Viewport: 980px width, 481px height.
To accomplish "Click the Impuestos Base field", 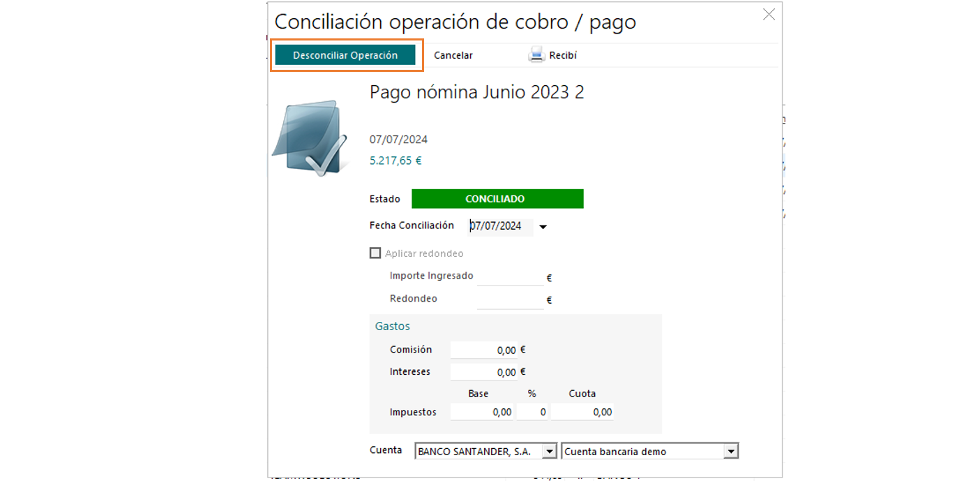I will (481, 413).
